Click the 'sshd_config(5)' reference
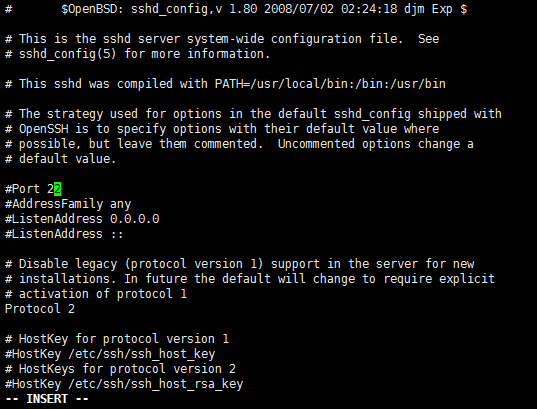 [x=67, y=54]
